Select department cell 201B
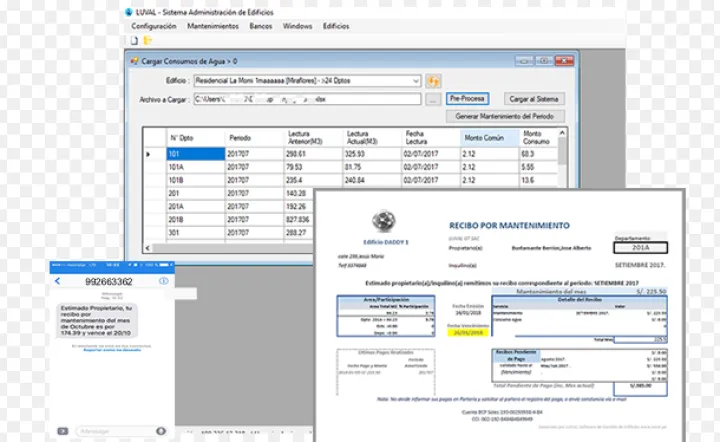 point(196,220)
